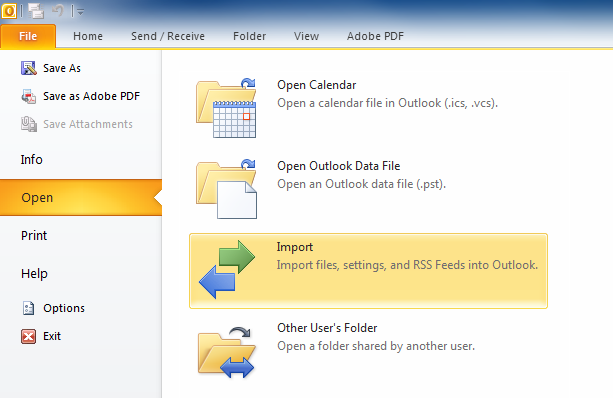Go to the Print section
613x398 pixels.
pyautogui.click(x=34, y=235)
